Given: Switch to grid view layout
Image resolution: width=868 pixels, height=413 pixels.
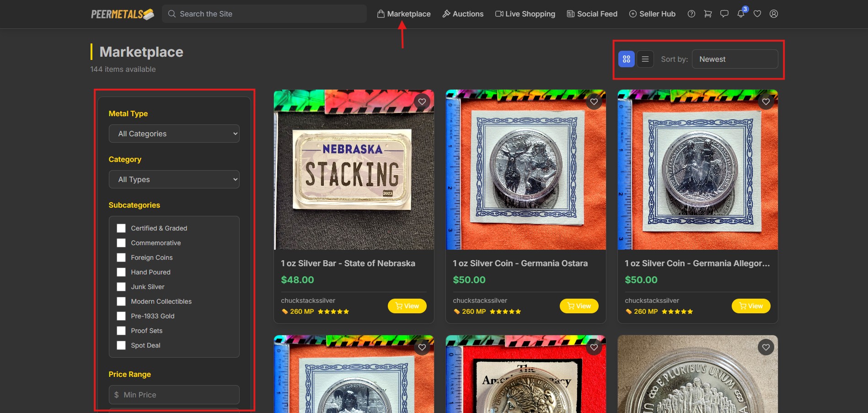Looking at the screenshot, I should [x=627, y=59].
